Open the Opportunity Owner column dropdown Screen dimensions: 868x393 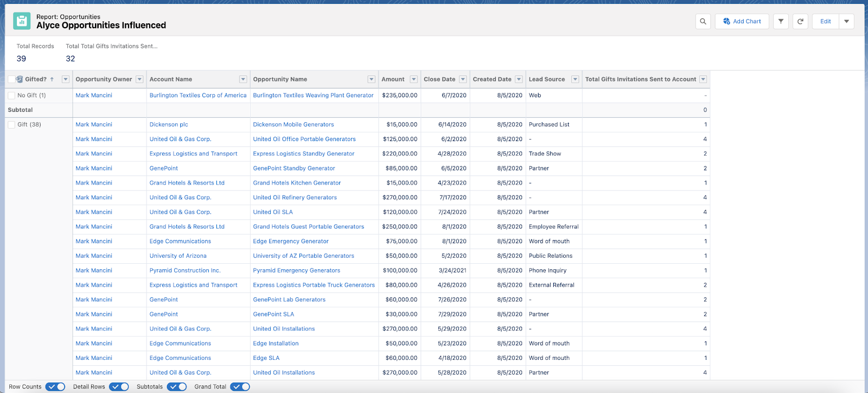(139, 79)
